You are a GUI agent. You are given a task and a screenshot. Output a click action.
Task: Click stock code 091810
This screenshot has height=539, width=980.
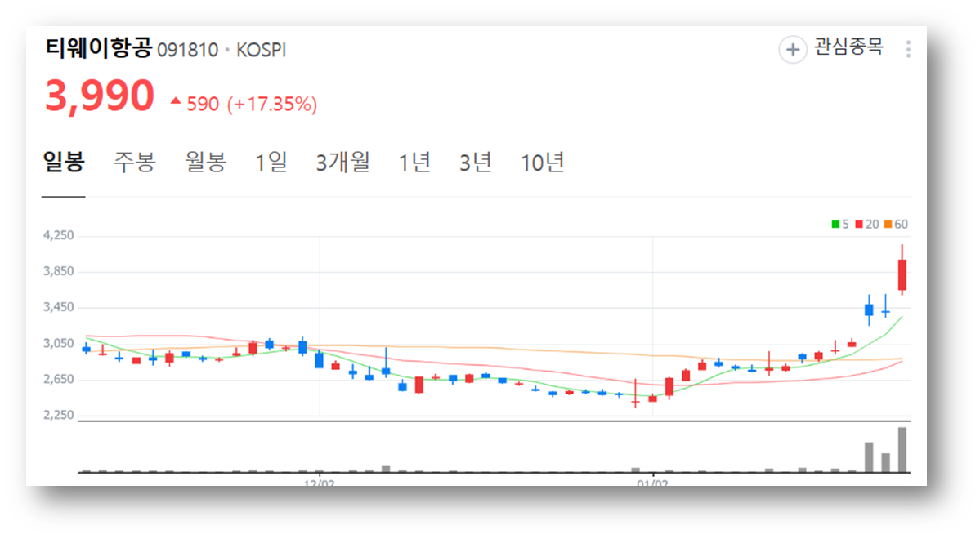187,50
